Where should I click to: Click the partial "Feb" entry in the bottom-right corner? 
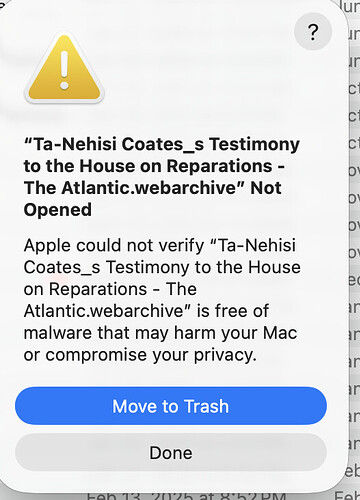coord(347,495)
